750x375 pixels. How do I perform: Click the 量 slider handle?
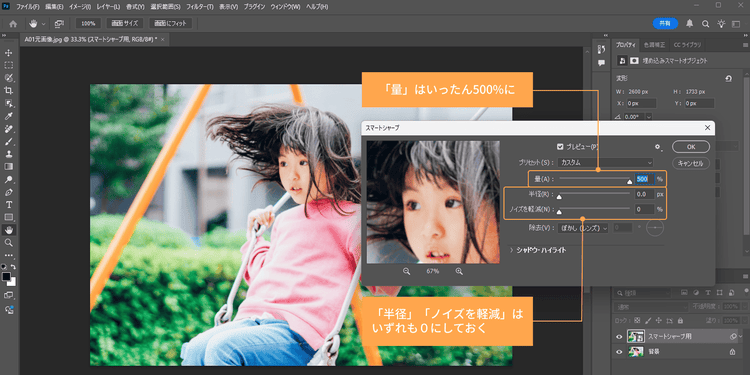629,181
